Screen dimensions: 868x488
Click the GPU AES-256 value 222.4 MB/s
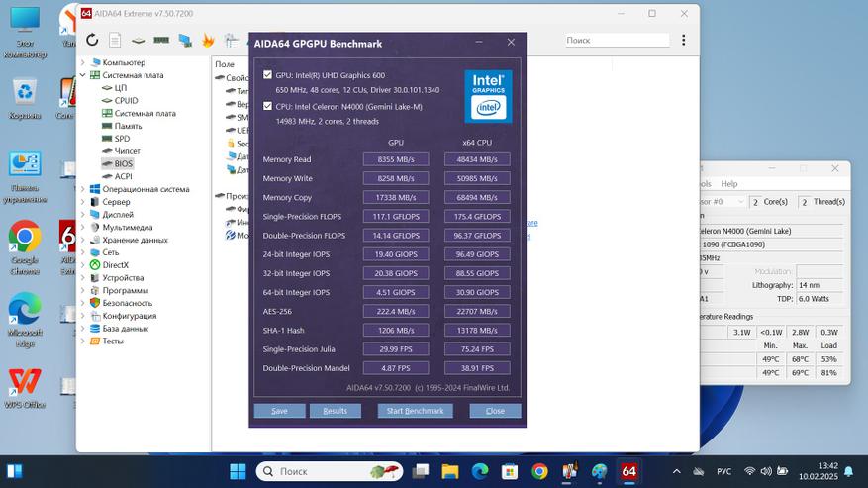[x=396, y=311]
